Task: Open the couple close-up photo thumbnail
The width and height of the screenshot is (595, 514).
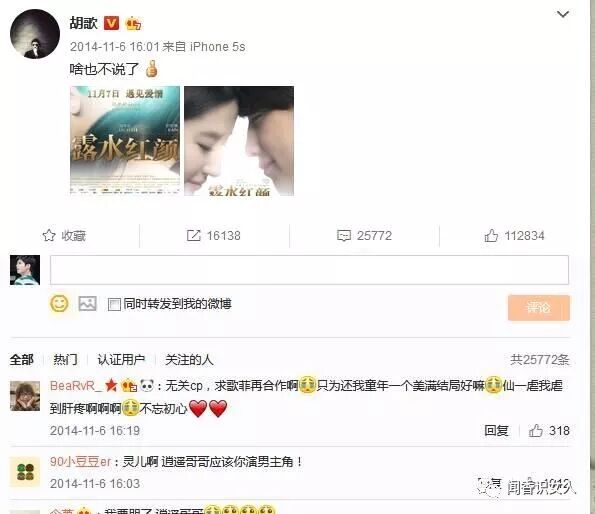Action: (239, 140)
